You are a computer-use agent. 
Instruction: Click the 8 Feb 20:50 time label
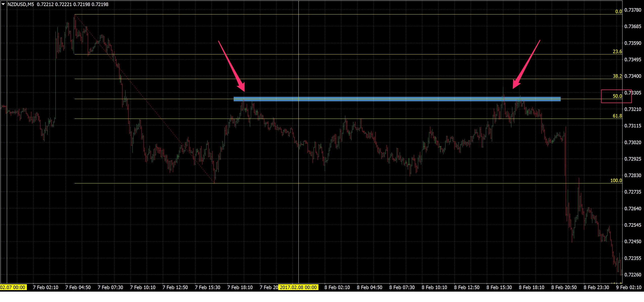coord(564,287)
